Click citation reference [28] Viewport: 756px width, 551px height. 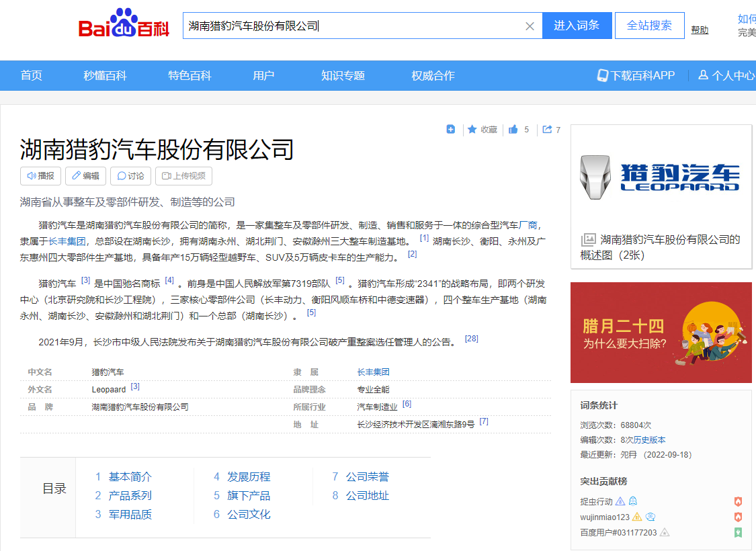pos(472,339)
